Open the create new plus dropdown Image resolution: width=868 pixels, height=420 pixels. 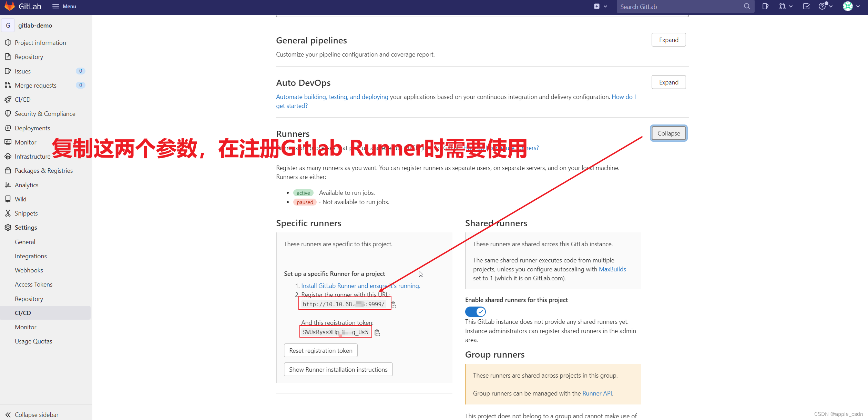point(600,6)
